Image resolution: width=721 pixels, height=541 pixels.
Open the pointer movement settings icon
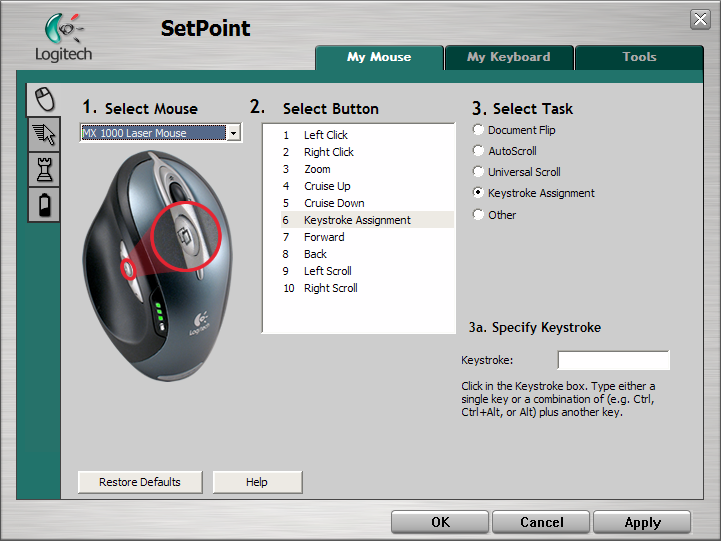tap(44, 134)
